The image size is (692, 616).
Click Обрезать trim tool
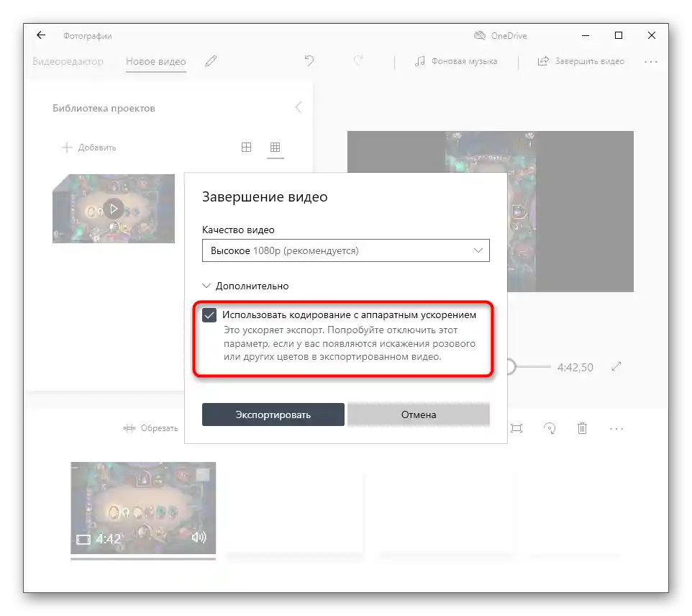[x=151, y=428]
